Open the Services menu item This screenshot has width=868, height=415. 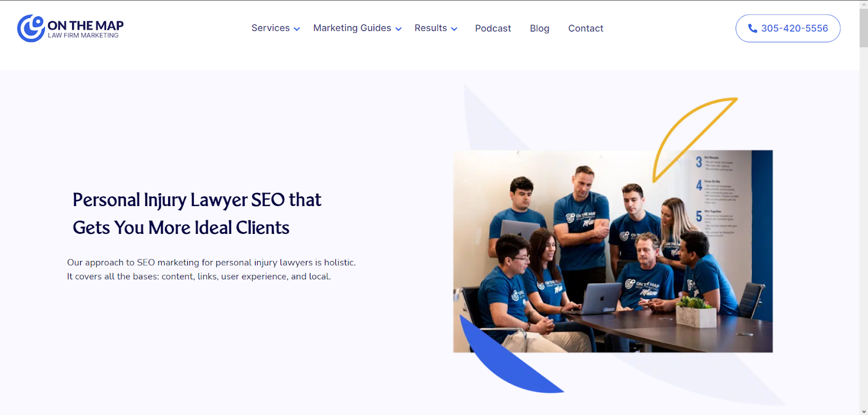270,28
